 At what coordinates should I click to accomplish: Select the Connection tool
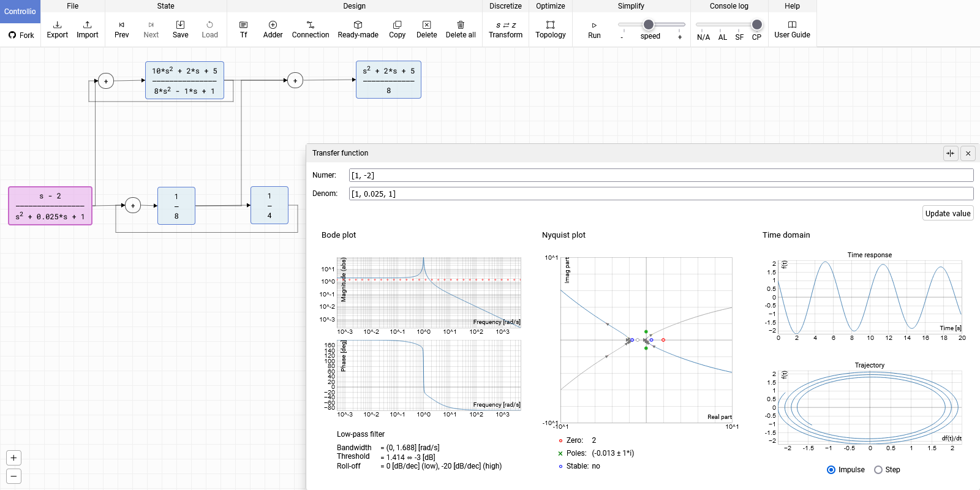pyautogui.click(x=311, y=29)
